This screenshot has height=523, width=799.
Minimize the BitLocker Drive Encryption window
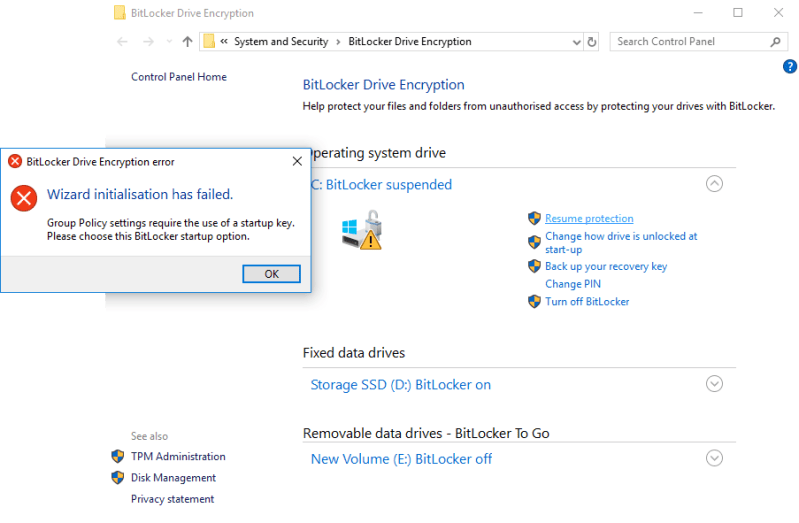698,13
